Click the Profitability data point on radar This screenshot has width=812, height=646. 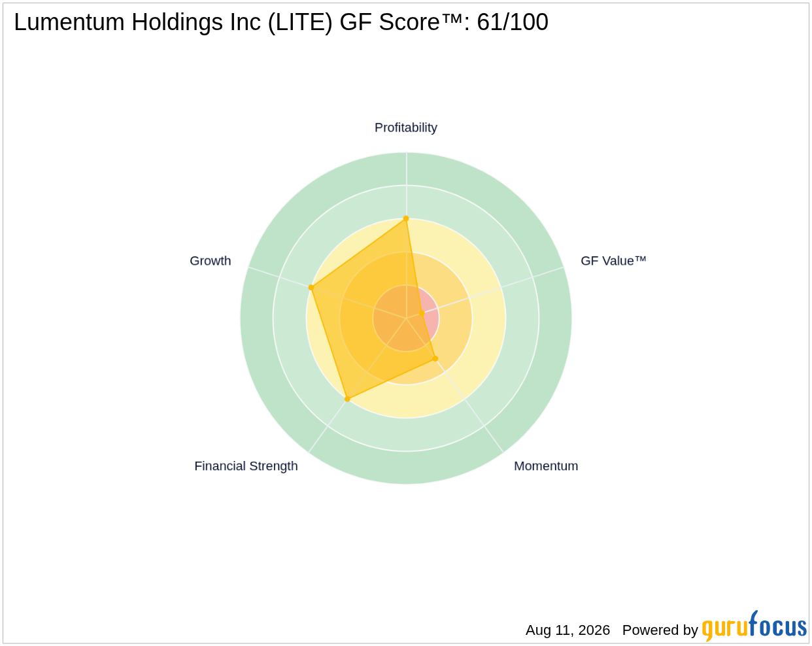pyautogui.click(x=406, y=218)
